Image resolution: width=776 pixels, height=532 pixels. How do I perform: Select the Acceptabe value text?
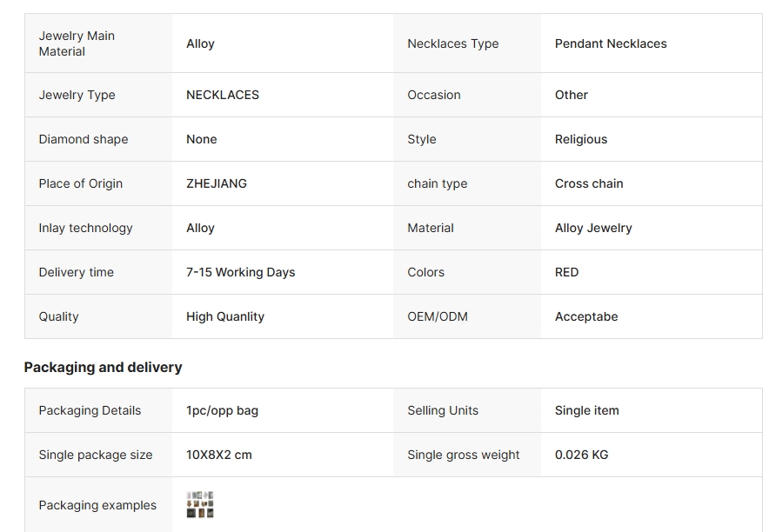(586, 317)
